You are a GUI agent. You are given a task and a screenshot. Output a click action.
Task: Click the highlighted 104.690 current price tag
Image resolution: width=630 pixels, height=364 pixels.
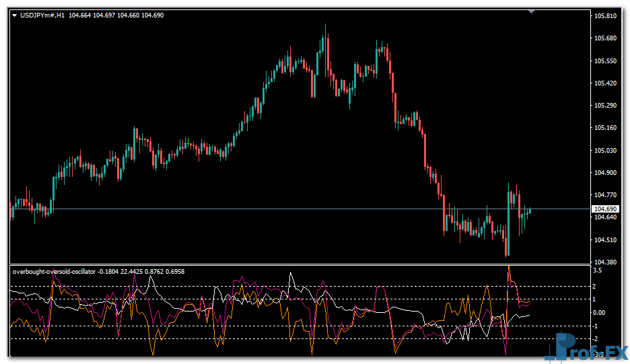point(604,209)
